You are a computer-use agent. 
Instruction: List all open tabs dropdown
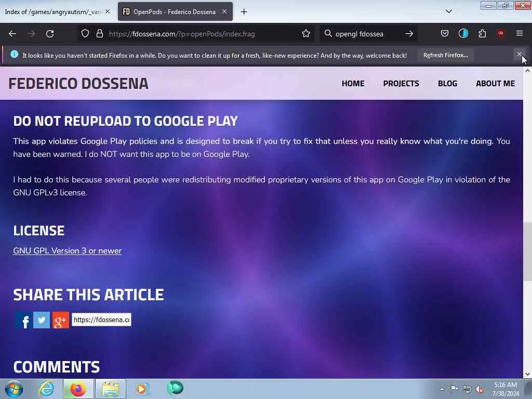[x=448, y=11]
